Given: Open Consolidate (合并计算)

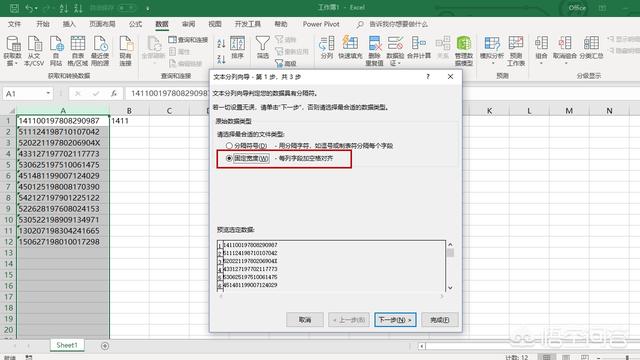Looking at the screenshot, I should 419,47.
